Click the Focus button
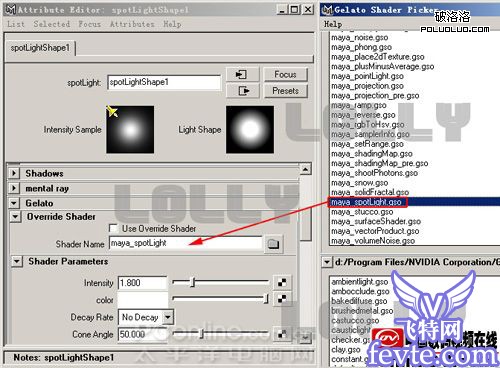 (x=285, y=74)
